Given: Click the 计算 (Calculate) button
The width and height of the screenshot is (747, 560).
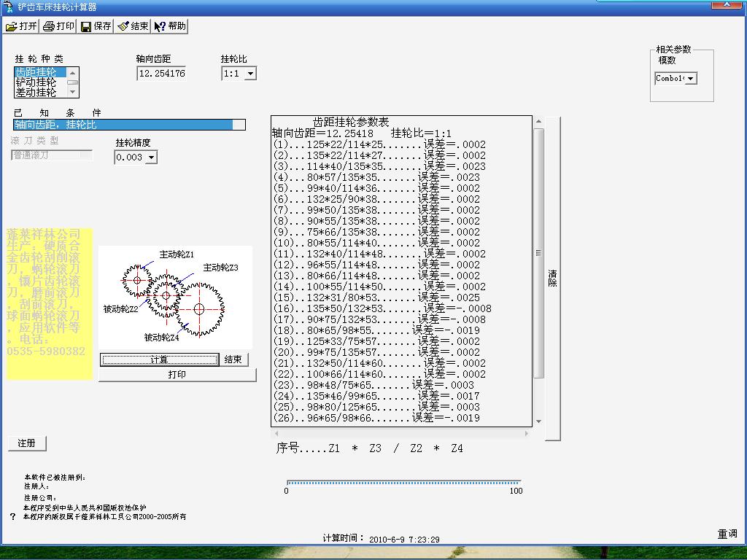Looking at the screenshot, I should [160, 359].
